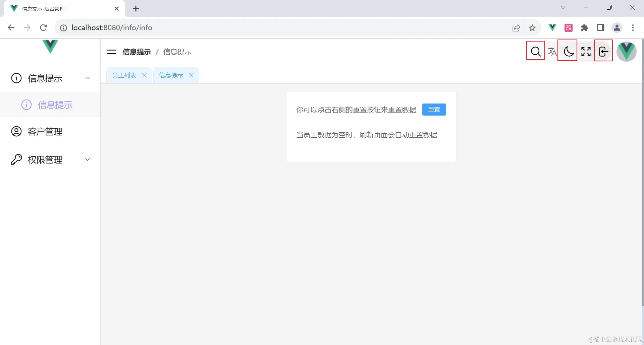Screen dimensions: 644x345
Task: Click the bold 信息提示 breadcrumb
Action: coord(137,52)
